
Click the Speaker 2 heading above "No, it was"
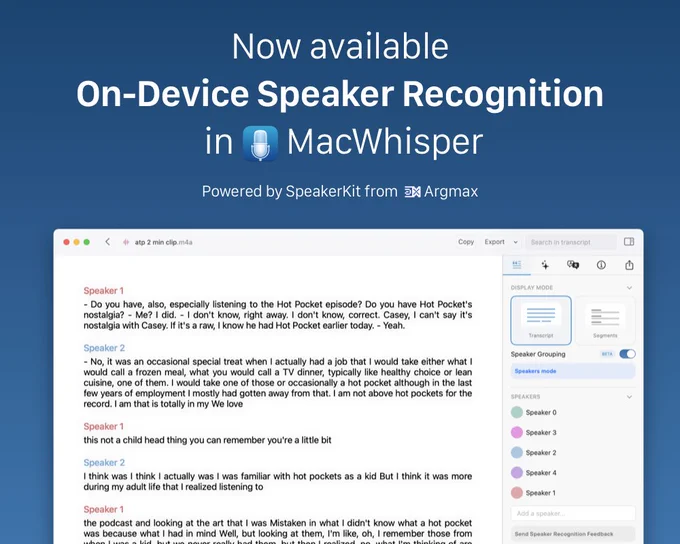click(x=104, y=348)
